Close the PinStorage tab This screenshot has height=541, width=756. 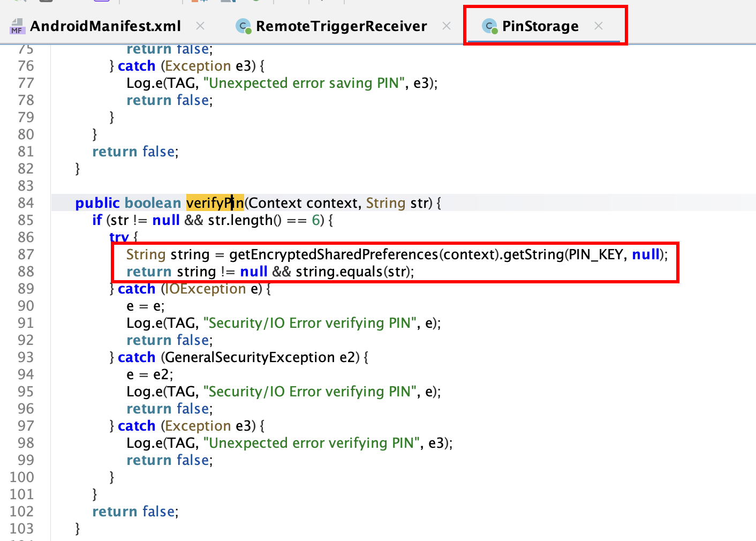click(599, 26)
